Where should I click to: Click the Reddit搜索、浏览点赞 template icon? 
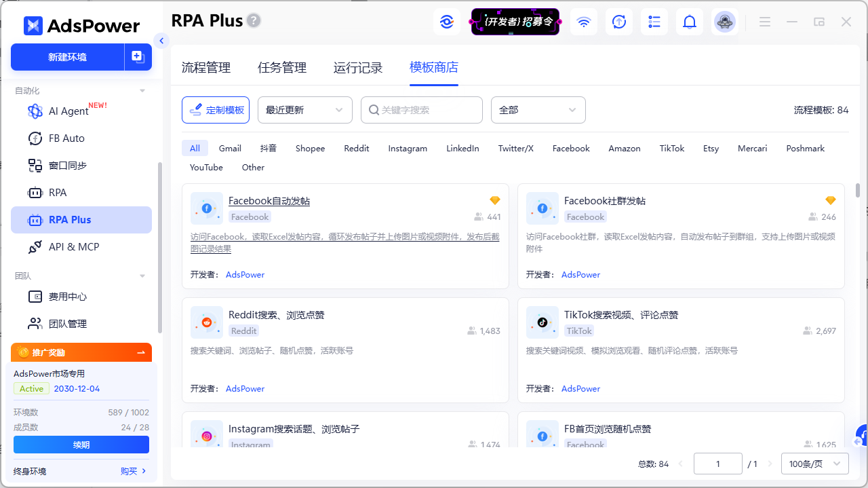click(x=207, y=322)
